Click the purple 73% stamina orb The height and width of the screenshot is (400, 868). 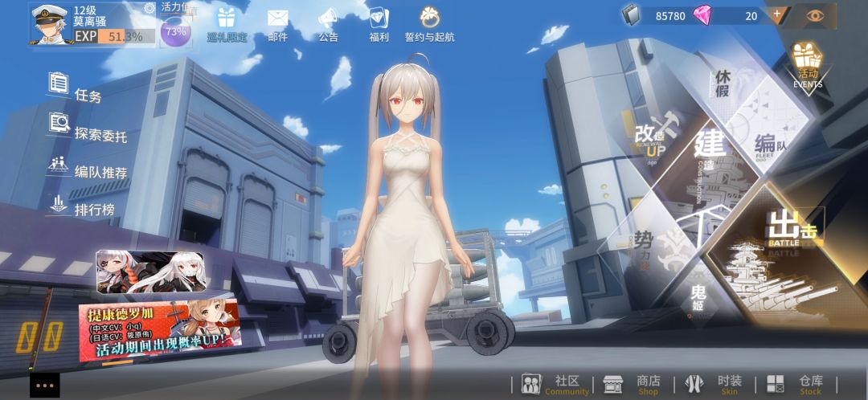(176, 31)
